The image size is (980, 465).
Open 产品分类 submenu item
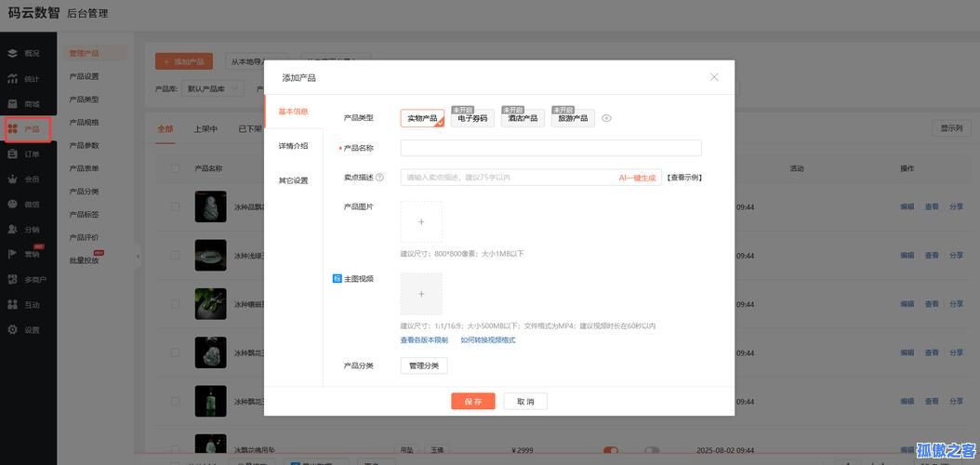[85, 192]
